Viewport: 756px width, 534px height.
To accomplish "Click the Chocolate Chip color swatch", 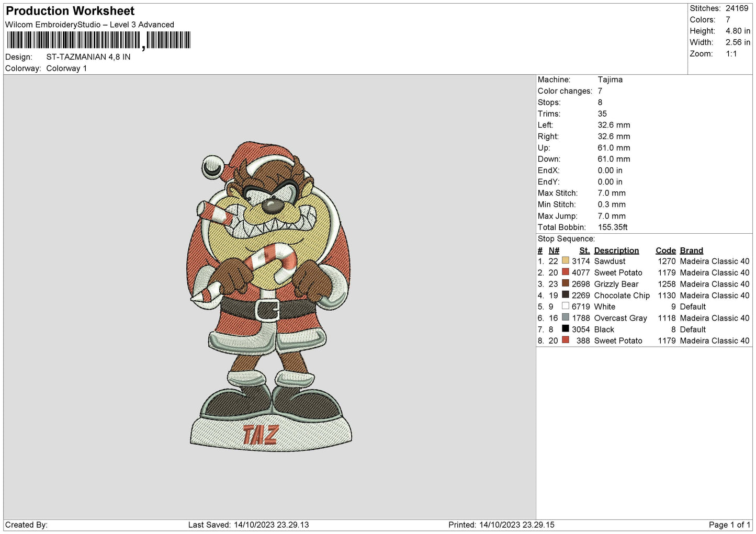I will [x=565, y=294].
